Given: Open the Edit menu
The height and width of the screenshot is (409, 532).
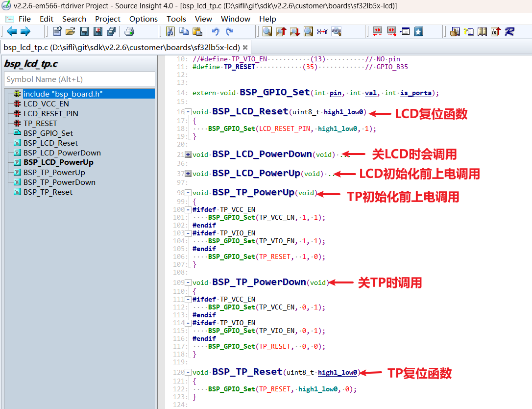Looking at the screenshot, I should [x=47, y=19].
